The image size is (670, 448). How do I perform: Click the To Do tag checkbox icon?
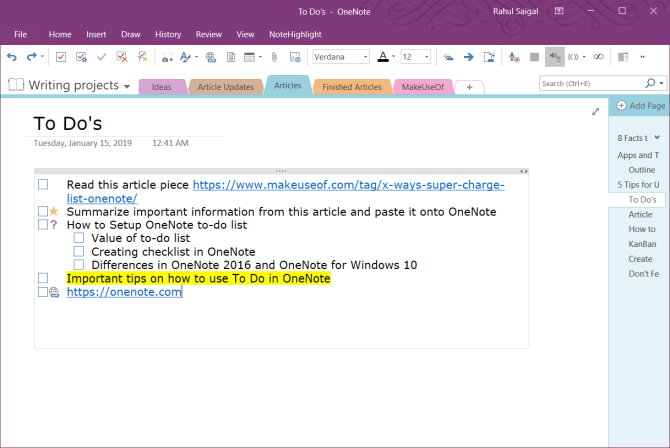point(61,57)
